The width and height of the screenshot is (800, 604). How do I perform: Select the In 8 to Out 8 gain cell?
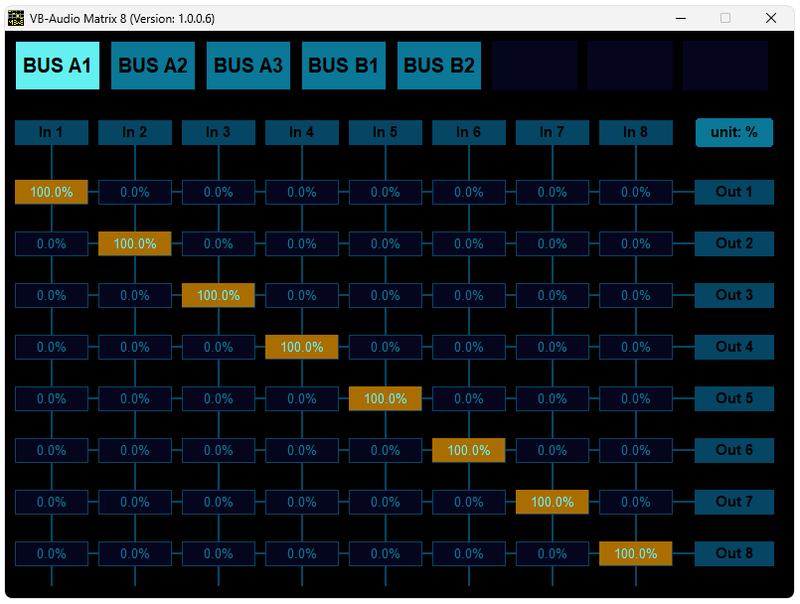coord(636,554)
